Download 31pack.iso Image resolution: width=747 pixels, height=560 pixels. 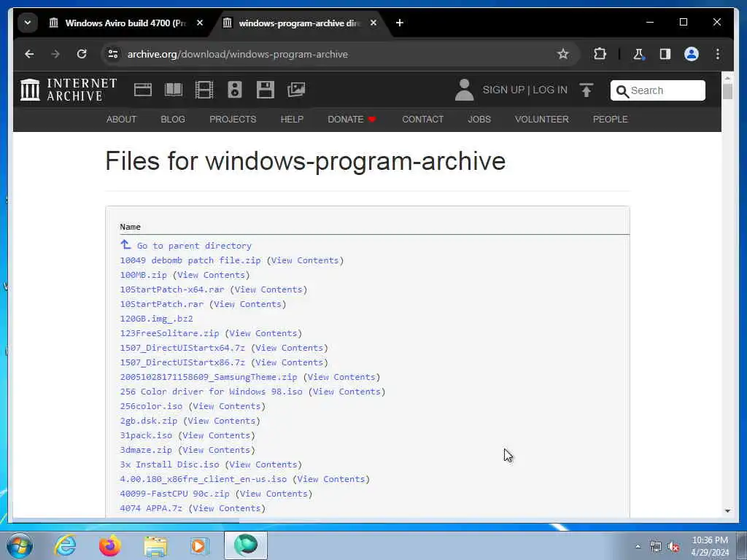[x=146, y=435]
